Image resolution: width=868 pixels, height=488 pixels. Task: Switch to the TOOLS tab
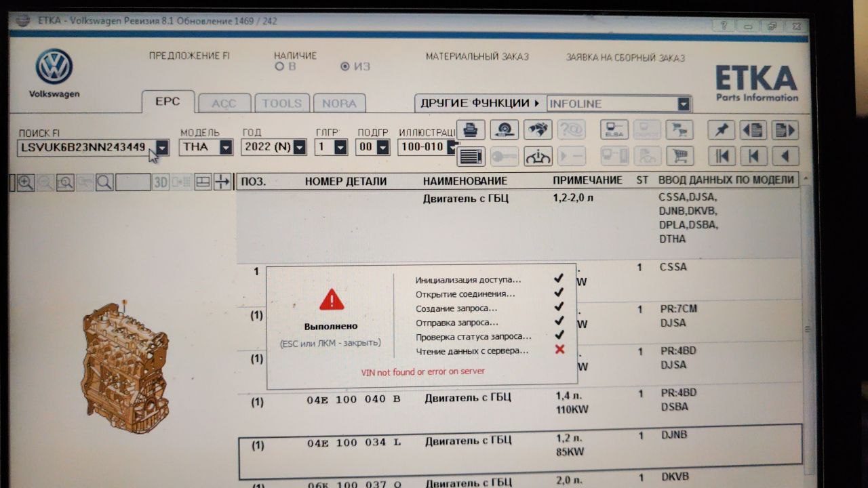click(282, 103)
